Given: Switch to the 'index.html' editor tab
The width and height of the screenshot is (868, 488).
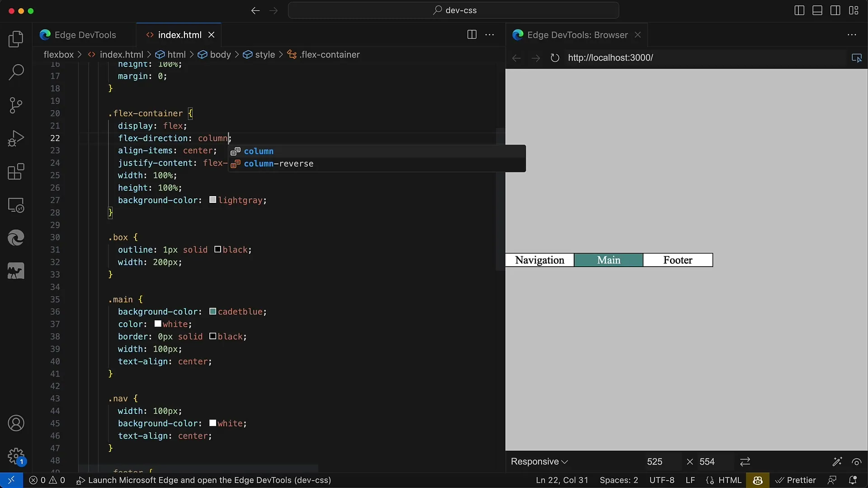Looking at the screenshot, I should (179, 34).
